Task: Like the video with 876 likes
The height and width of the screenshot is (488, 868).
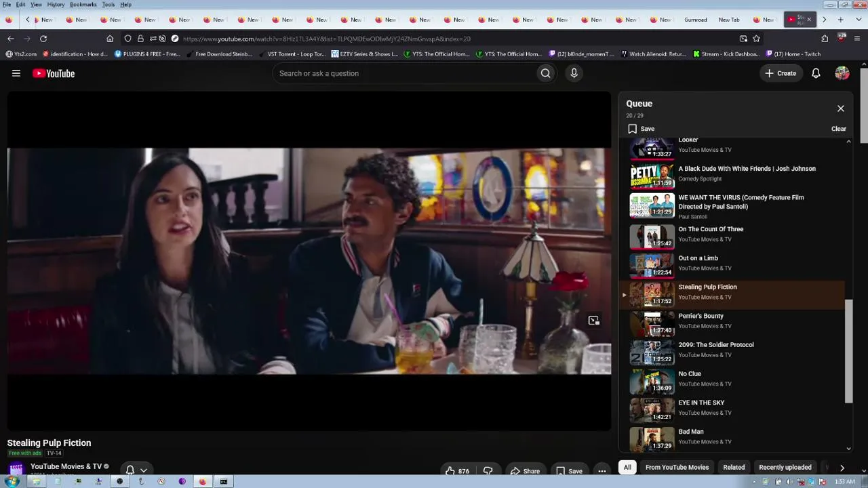Action: (458, 471)
